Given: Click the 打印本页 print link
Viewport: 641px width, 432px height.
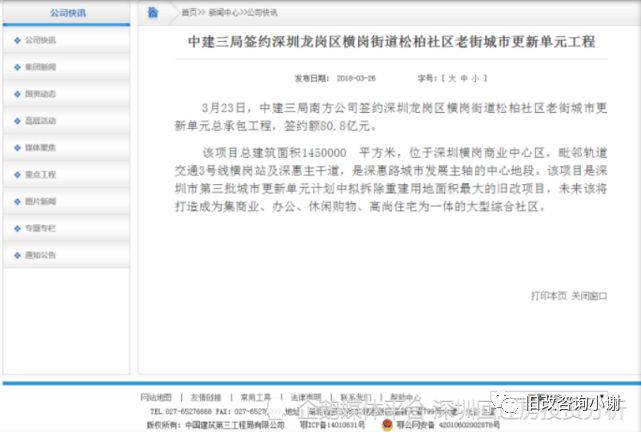Looking at the screenshot, I should [549, 295].
